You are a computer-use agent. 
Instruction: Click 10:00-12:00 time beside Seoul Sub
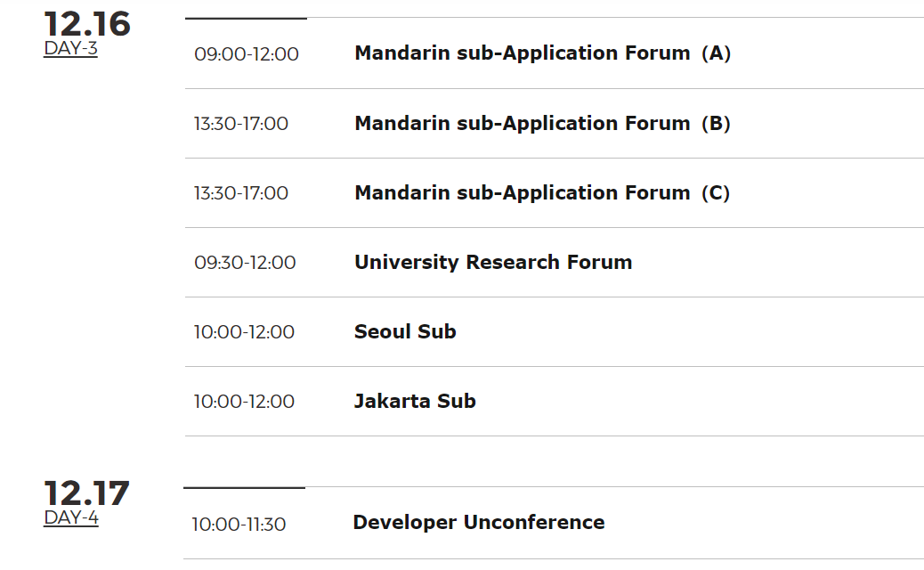[x=244, y=332]
